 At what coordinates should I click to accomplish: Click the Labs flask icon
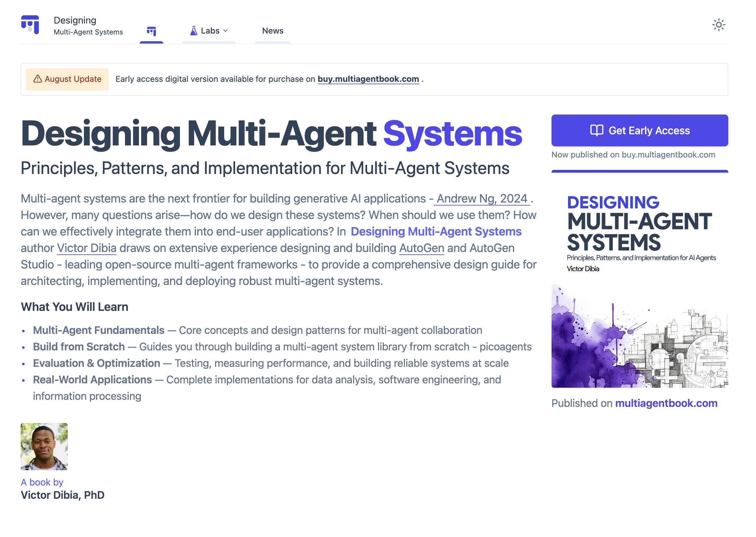pyautogui.click(x=194, y=31)
